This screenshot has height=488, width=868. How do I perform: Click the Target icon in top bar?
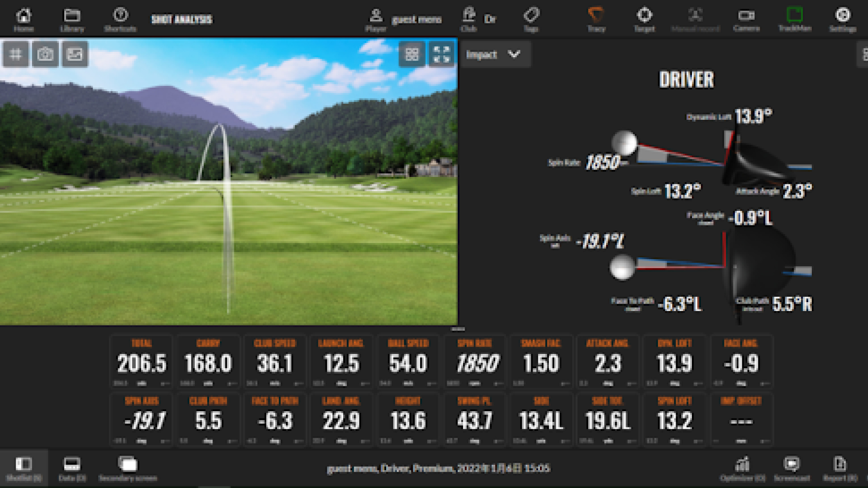pyautogui.click(x=644, y=19)
